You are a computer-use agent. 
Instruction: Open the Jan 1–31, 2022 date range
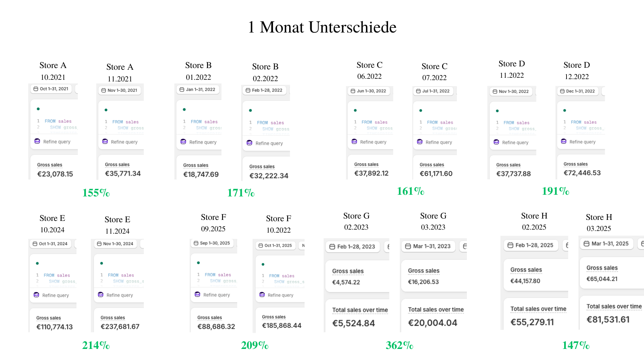click(198, 89)
